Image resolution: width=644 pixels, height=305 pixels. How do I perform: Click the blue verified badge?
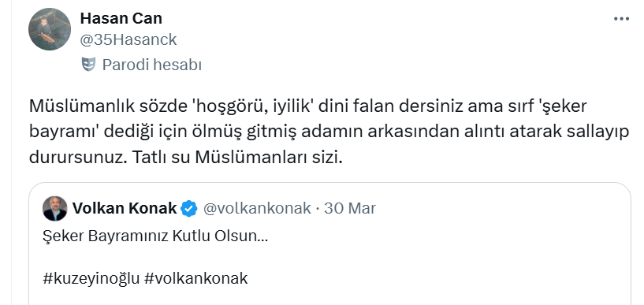(x=189, y=209)
